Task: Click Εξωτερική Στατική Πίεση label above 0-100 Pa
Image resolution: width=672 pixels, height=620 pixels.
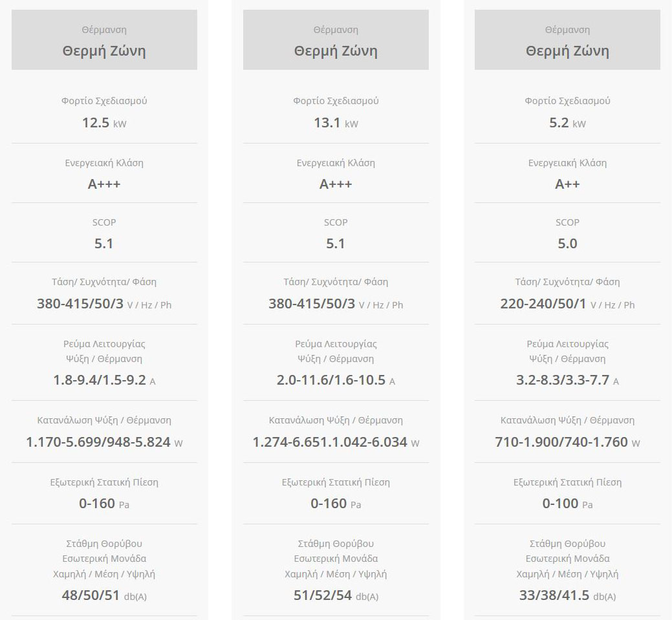Action: [567, 482]
